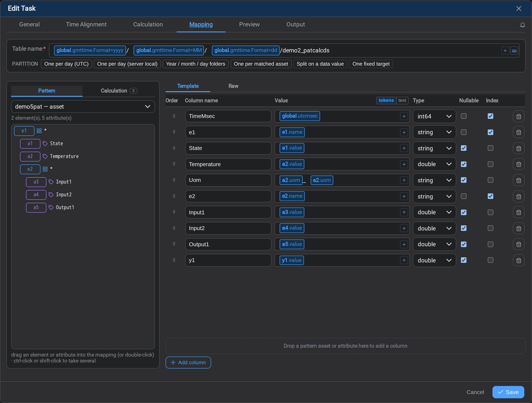Enable Nullable for TimeMsec
This screenshot has height=403, width=532.
(x=463, y=116)
